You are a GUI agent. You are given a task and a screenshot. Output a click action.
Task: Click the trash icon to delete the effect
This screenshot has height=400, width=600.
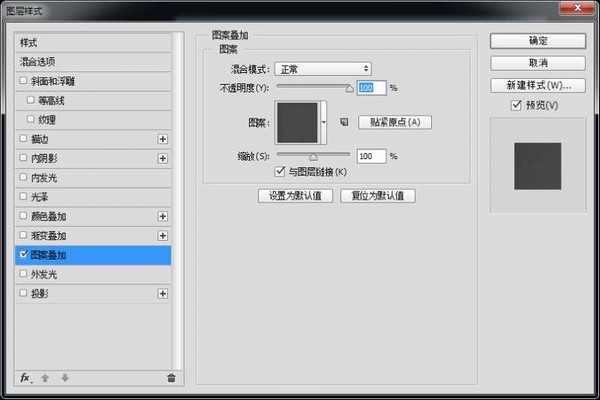click(171, 377)
